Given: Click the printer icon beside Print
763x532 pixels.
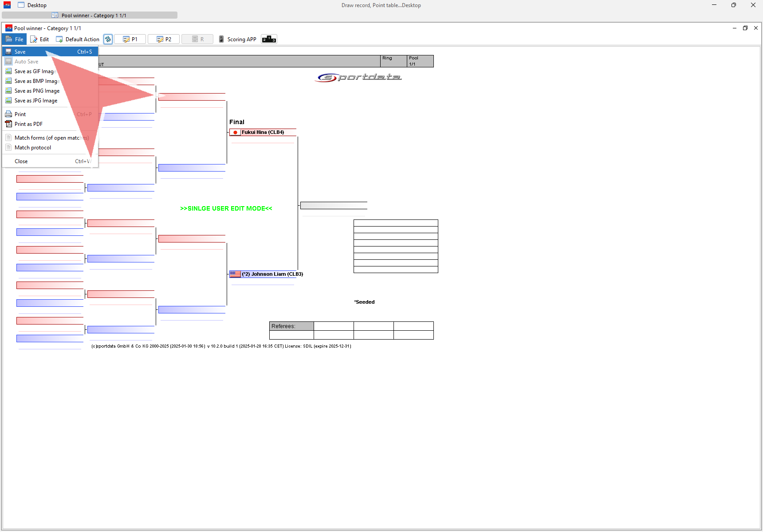Looking at the screenshot, I should click(8, 114).
